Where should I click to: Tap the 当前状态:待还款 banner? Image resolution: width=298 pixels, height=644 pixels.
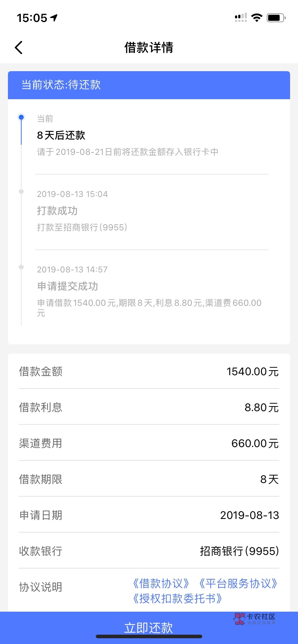[149, 85]
